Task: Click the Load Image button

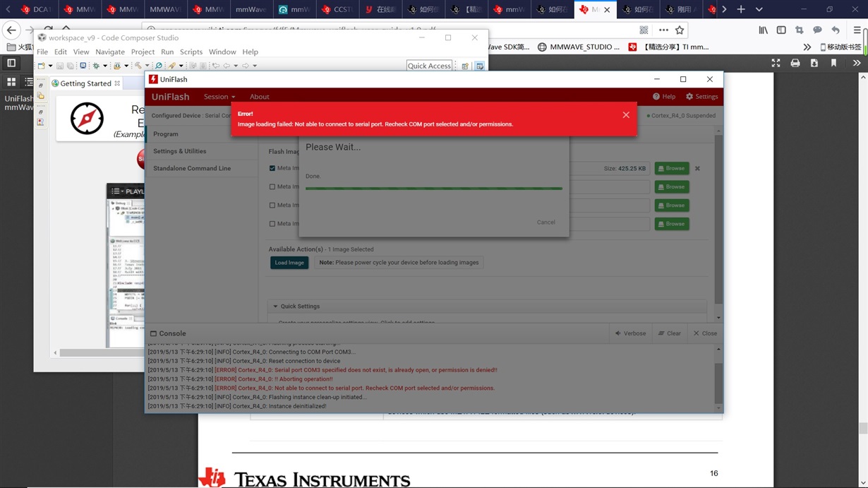Action: (289, 263)
